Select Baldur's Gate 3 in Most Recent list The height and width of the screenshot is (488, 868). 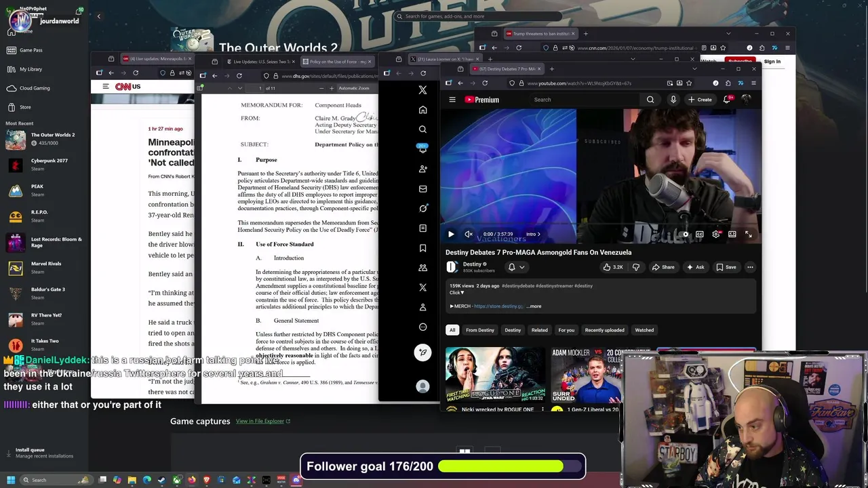pyautogui.click(x=45, y=293)
